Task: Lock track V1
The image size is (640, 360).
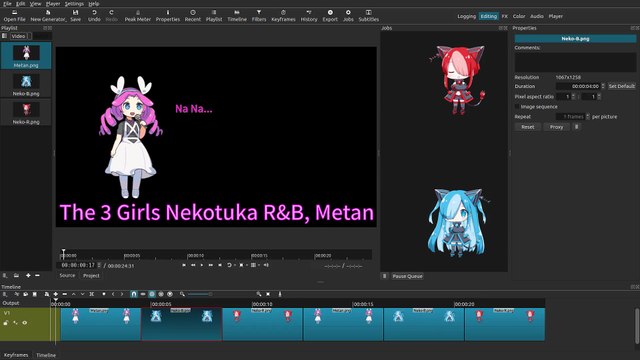Action: [6, 323]
